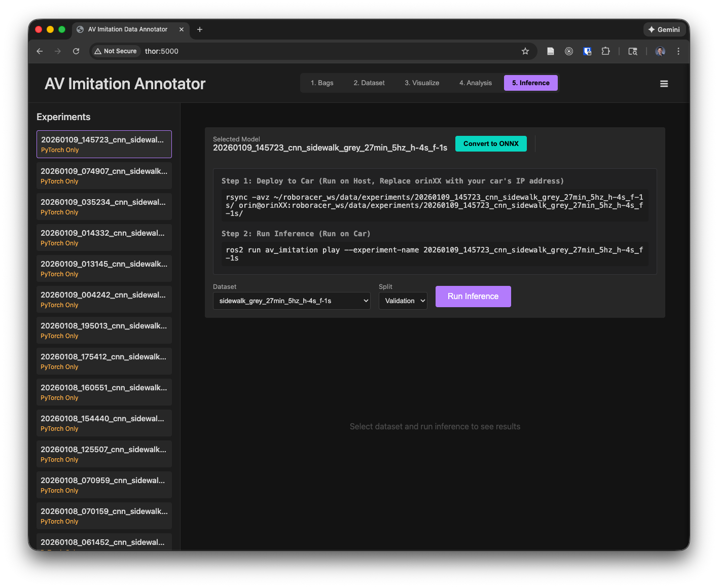Open the browser extensions puzzle icon
Screen dimensions: 718x588
click(605, 51)
